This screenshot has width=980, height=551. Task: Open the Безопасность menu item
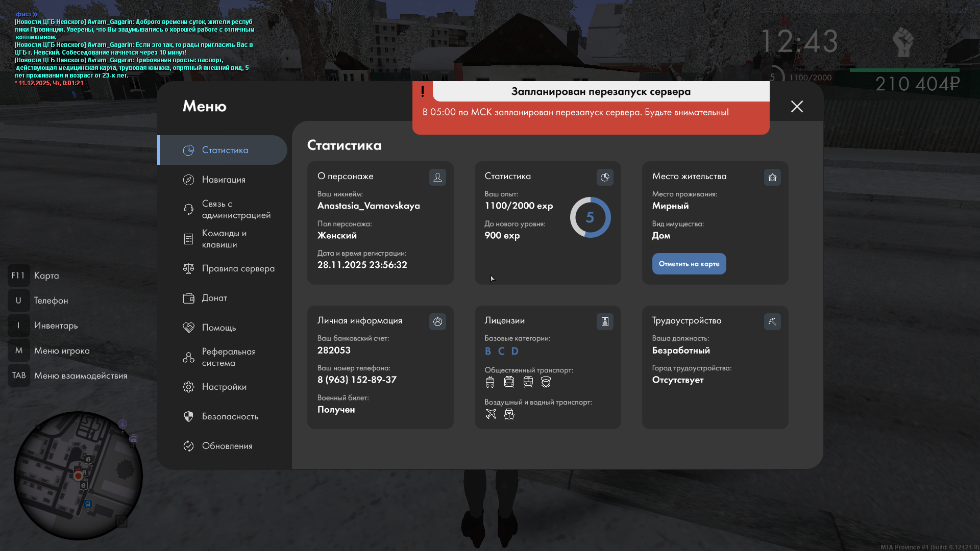click(x=230, y=416)
